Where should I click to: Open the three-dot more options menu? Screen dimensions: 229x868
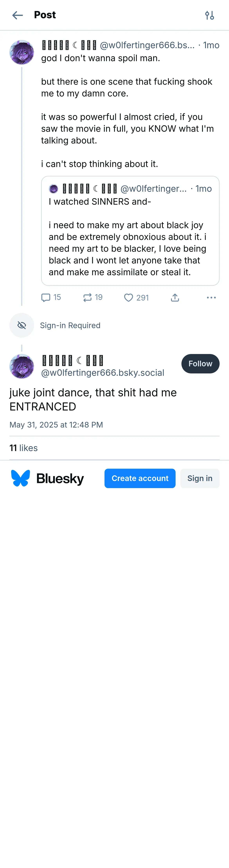click(x=211, y=298)
